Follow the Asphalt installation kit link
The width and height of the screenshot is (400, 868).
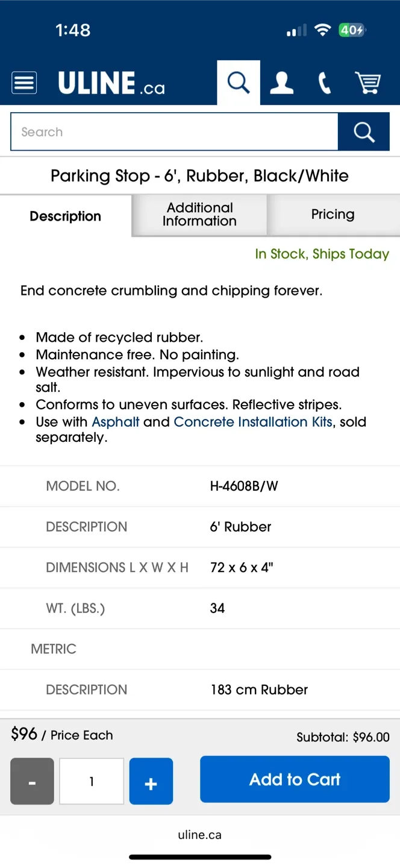click(116, 422)
